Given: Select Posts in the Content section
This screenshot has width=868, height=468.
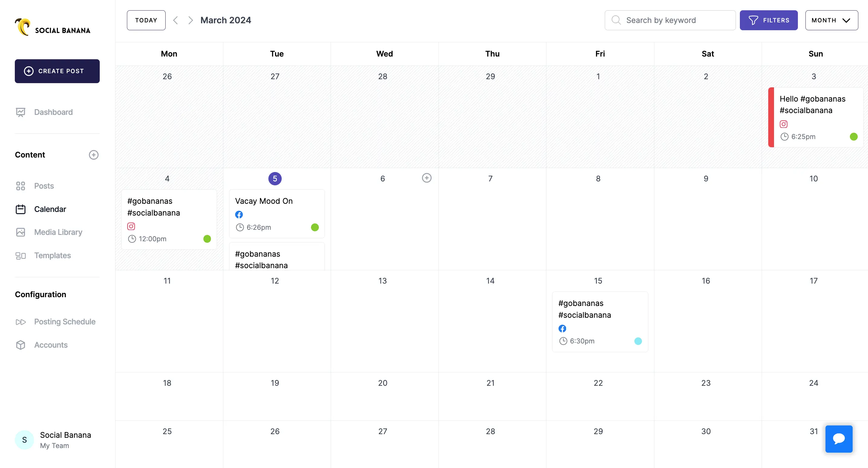Looking at the screenshot, I should (x=44, y=186).
